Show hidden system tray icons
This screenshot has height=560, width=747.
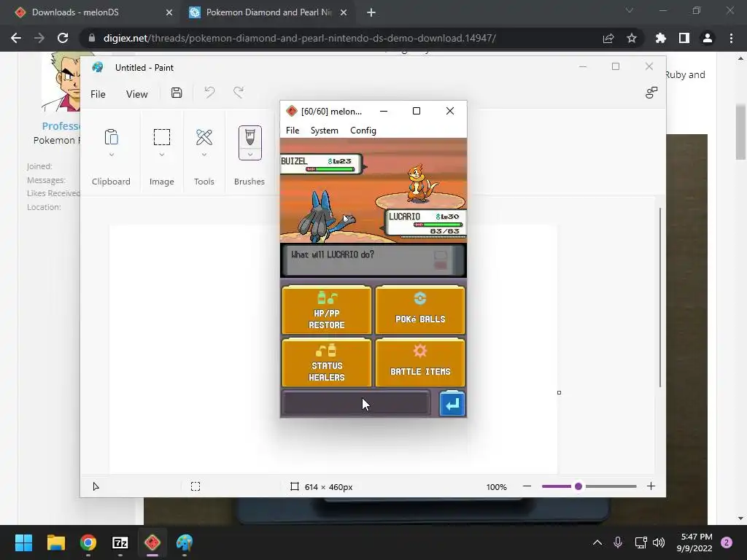(x=597, y=542)
